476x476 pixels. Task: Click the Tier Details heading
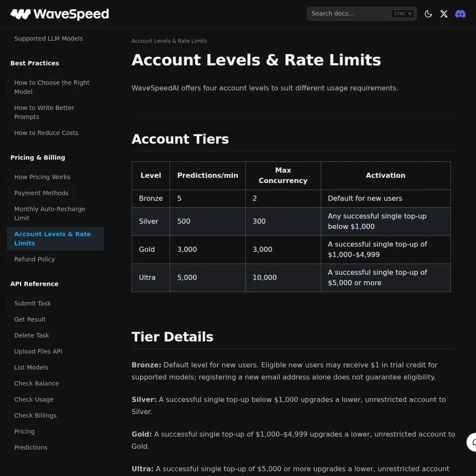point(172,337)
